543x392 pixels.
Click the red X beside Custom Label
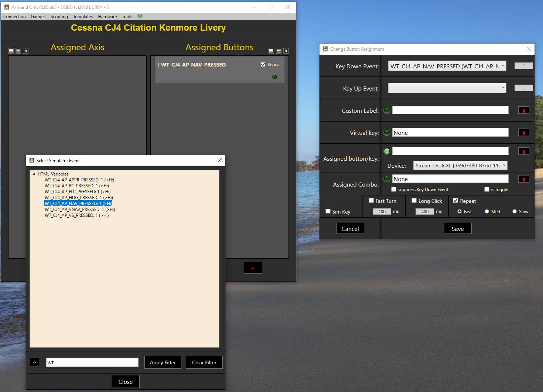pos(523,110)
